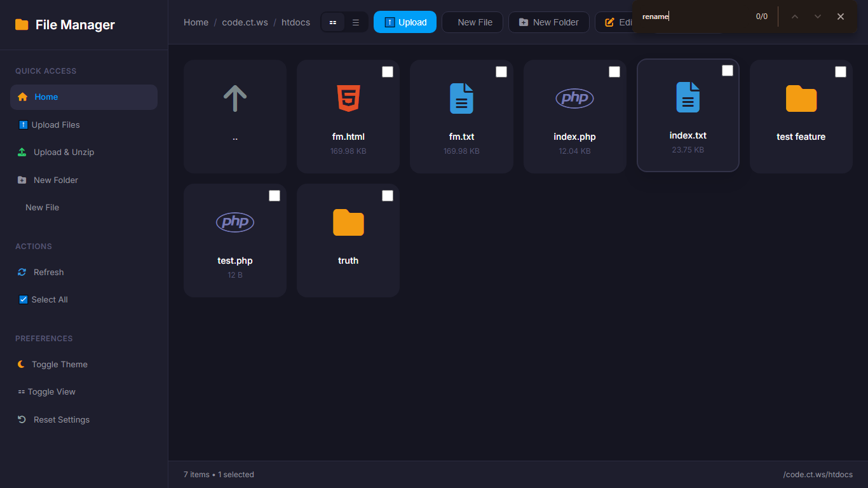
Task: Click the index.php PHP file icon
Action: tap(574, 98)
